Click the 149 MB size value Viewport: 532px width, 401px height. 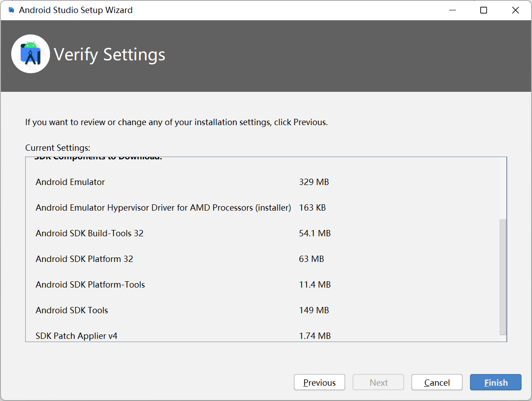[314, 310]
